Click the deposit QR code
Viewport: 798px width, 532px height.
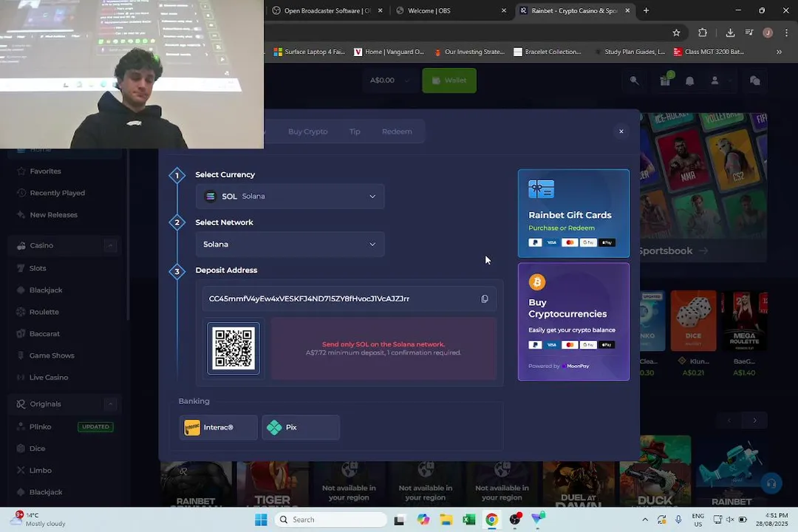click(233, 348)
